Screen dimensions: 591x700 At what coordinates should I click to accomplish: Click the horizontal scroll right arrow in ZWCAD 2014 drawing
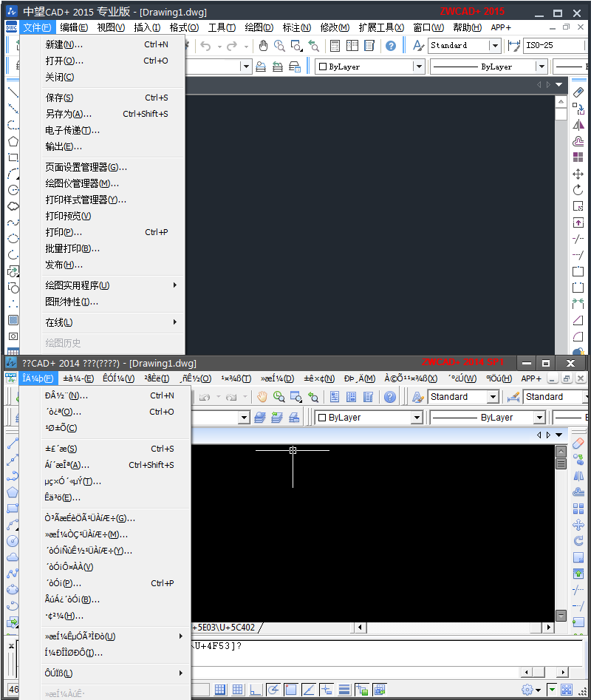pyautogui.click(x=548, y=628)
